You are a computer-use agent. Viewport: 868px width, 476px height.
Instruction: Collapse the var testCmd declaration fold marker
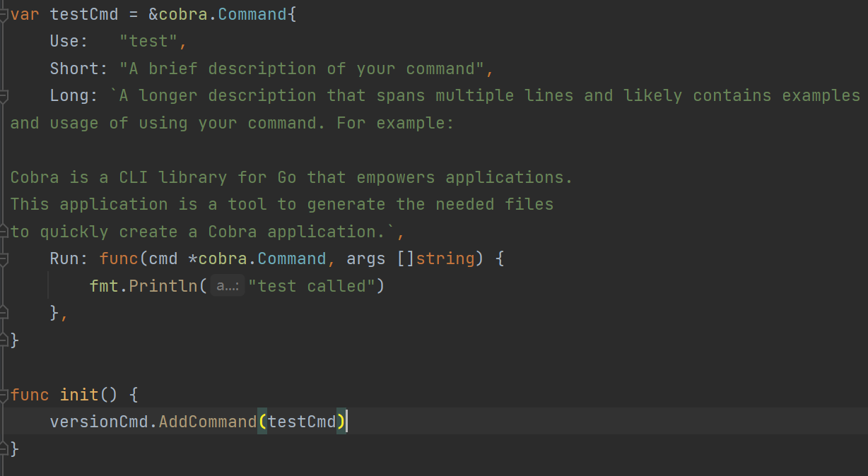click(x=4, y=15)
